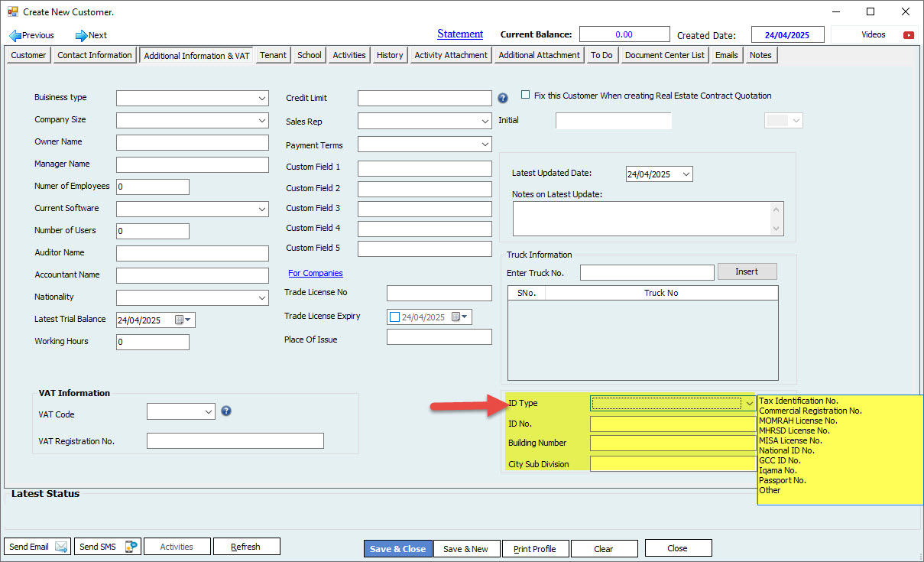Click the Credit Limit input field

click(x=425, y=98)
